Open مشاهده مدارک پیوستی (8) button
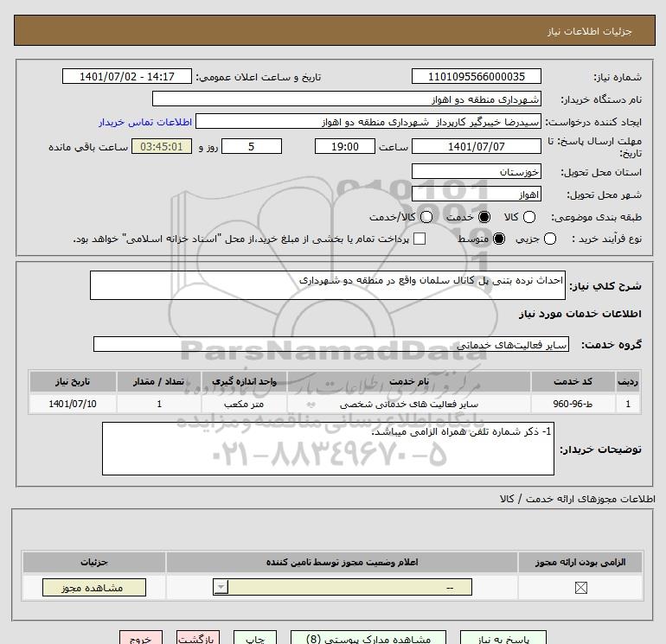666x644 pixels. [368, 639]
